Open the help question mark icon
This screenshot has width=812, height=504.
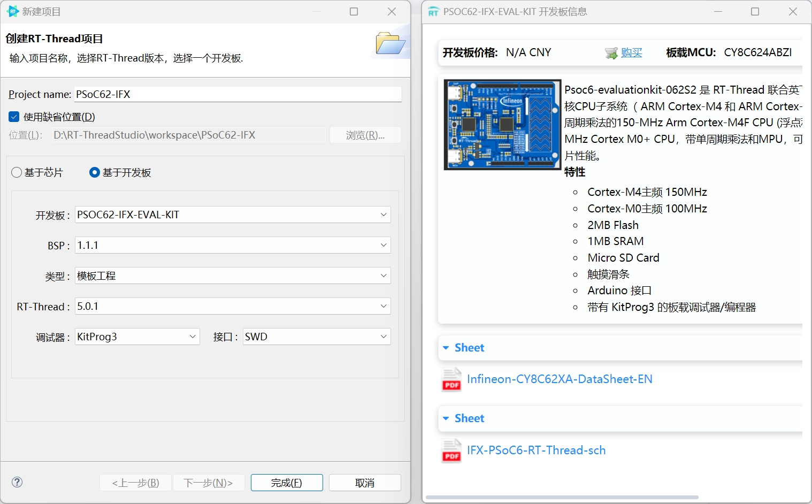coord(17,482)
